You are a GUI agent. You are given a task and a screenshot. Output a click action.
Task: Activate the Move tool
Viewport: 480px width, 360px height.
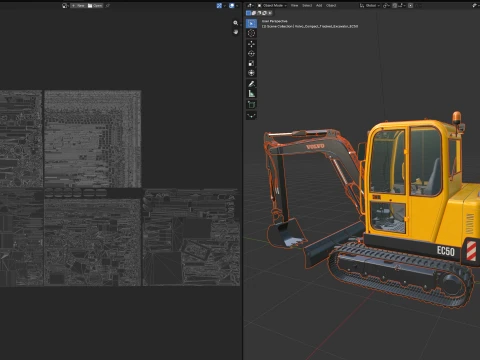tap(251, 44)
